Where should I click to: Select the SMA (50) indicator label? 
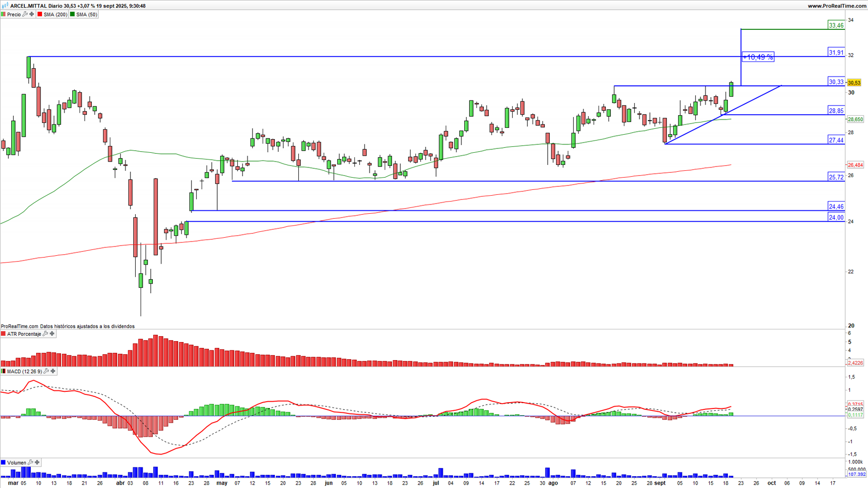[x=87, y=15]
